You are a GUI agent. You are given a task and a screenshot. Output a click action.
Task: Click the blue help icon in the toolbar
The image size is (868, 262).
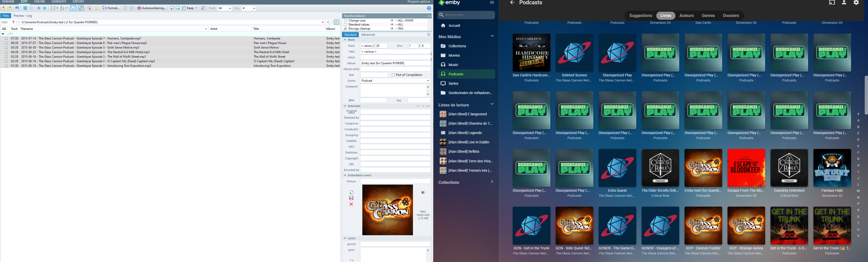(x=429, y=8)
